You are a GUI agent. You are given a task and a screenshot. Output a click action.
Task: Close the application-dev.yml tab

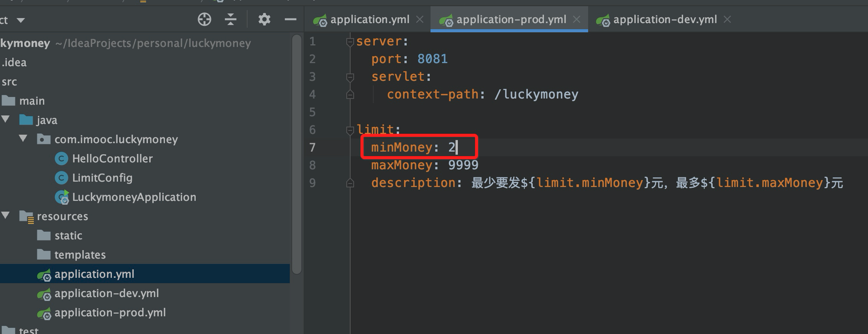727,19
